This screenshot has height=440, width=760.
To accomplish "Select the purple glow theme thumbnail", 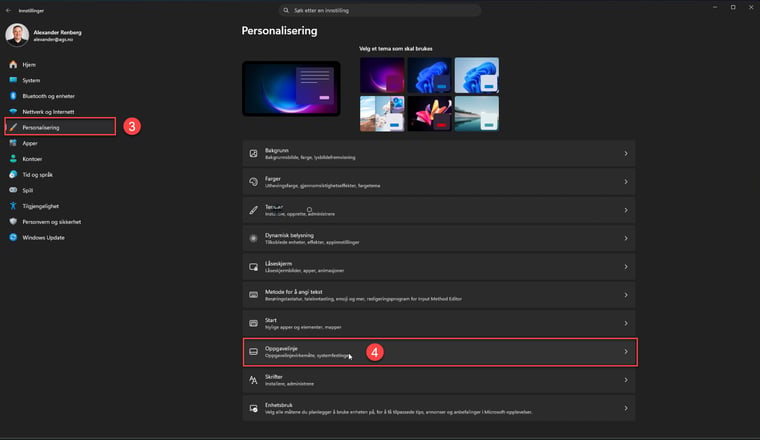I will [x=382, y=75].
